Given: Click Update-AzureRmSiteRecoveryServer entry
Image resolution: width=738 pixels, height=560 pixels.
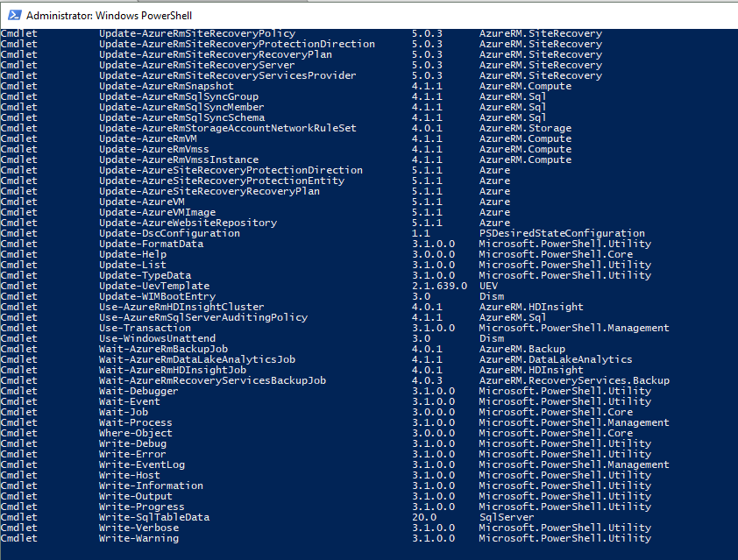Looking at the screenshot, I should coord(196,65).
